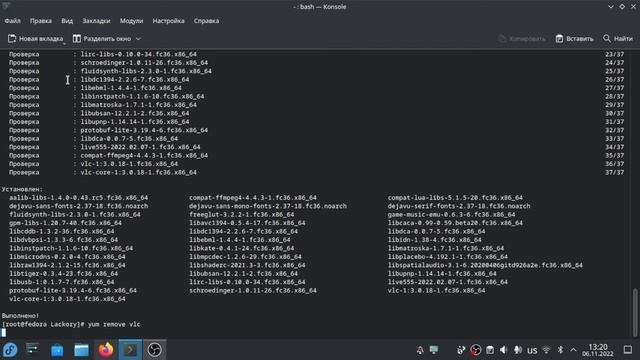
Task: Open the audio volume tray icon
Action: coord(504,350)
